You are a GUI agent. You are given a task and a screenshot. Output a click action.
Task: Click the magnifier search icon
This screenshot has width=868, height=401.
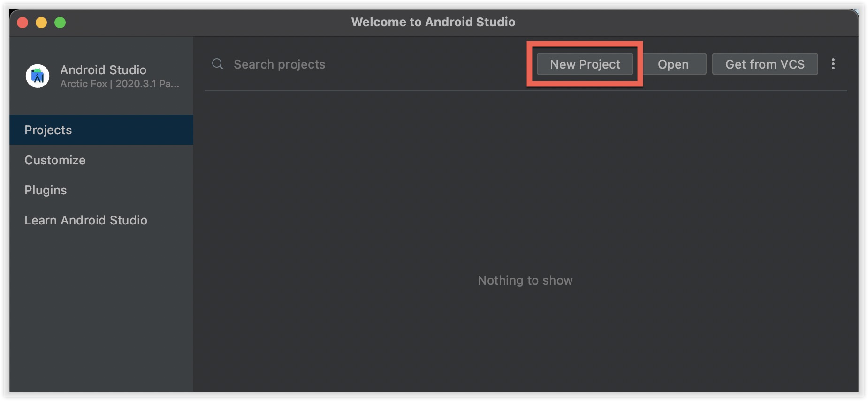pos(217,64)
